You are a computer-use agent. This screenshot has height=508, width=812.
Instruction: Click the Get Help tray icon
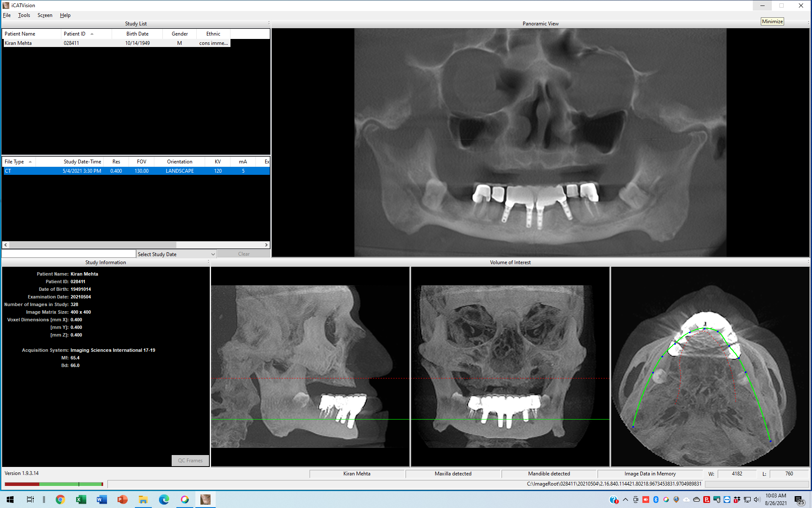coord(614,500)
